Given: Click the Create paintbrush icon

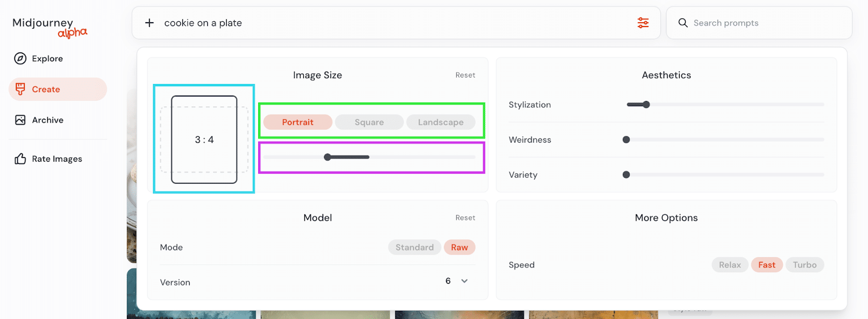Looking at the screenshot, I should (x=21, y=89).
